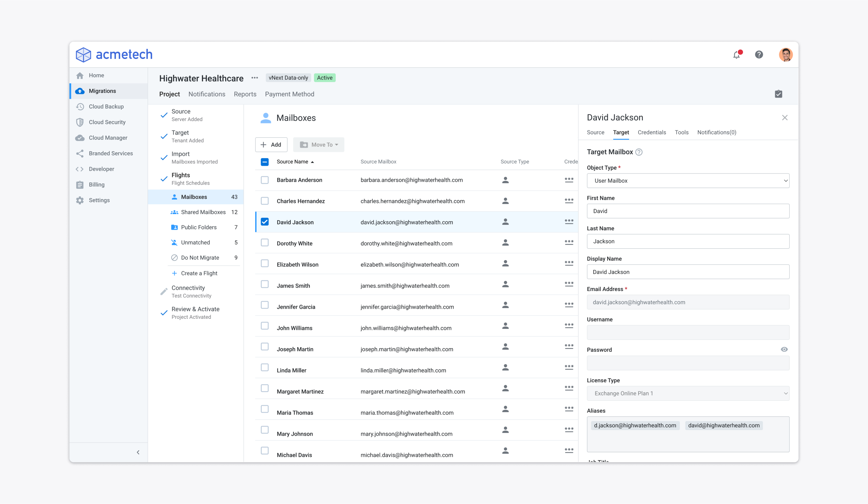Click the Display Name input field
Screen dimensions: 868x504
click(688, 272)
